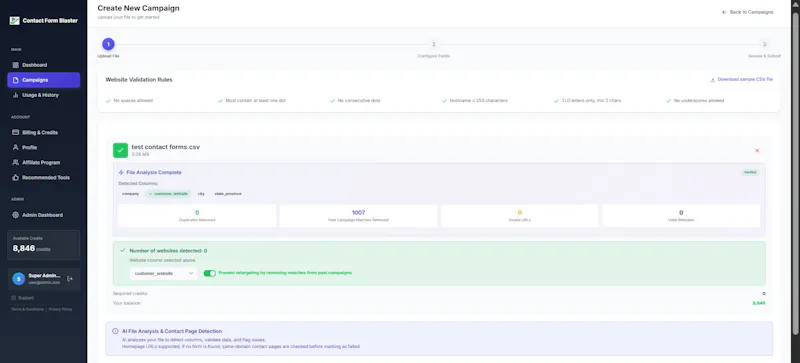Click the Billing & Credits card icon
Viewport: 800px width, 363px height.
pos(15,132)
